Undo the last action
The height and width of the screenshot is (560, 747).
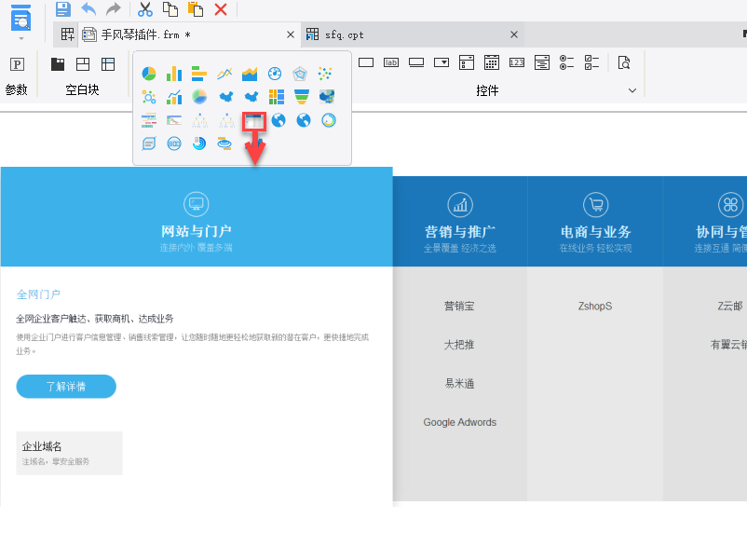(x=88, y=8)
